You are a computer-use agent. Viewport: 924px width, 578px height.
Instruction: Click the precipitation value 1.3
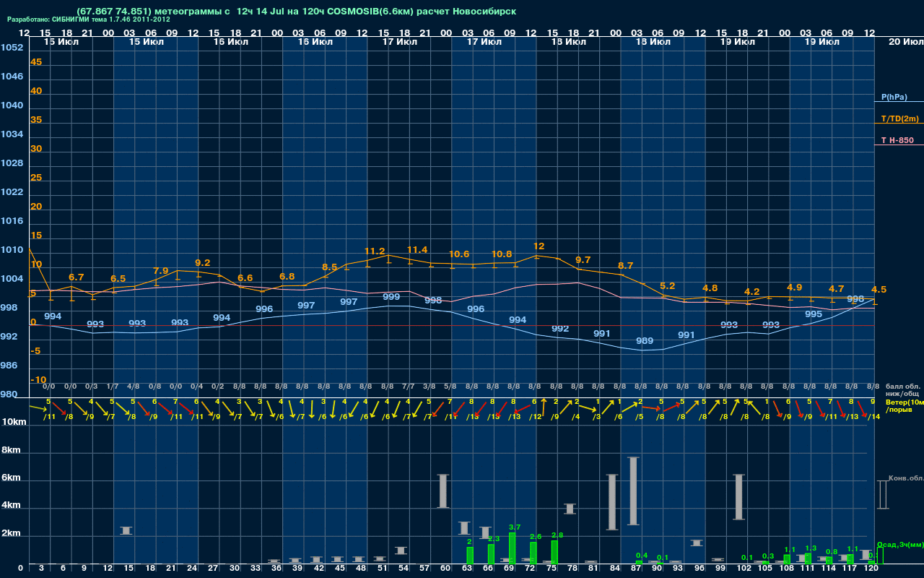tap(811, 548)
